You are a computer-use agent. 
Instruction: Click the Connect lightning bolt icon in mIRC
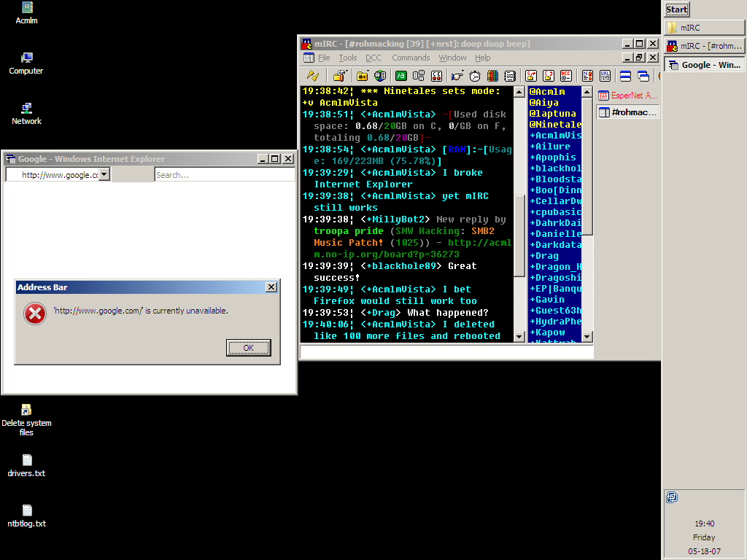(x=313, y=76)
